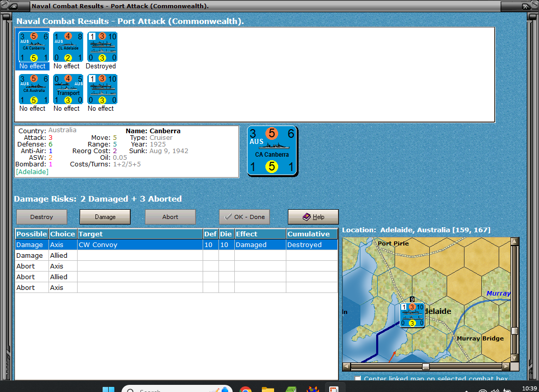Click the Adelaide port link in unit details

coord(32,171)
